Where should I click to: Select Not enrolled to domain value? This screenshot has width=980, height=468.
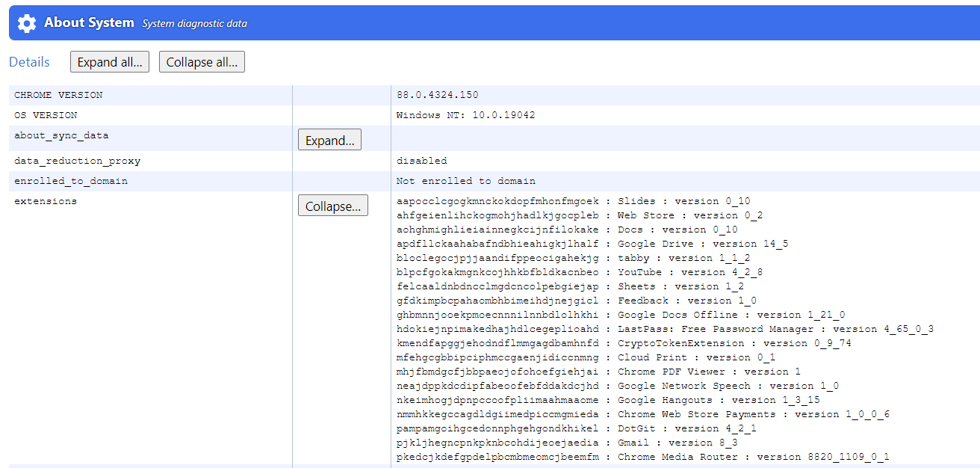pos(466,181)
